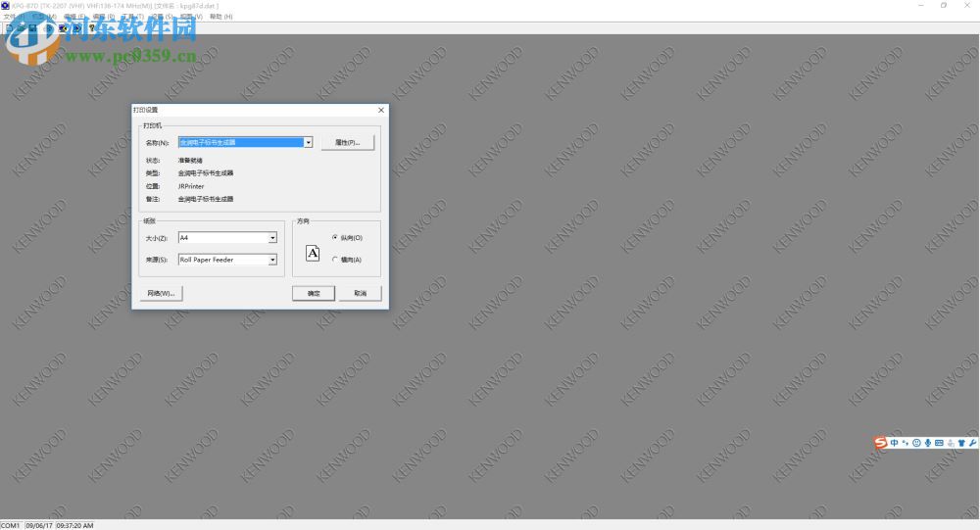Open the 编程(P) menu
Viewport: 980px width, 530px height.
pyautogui.click(x=104, y=17)
